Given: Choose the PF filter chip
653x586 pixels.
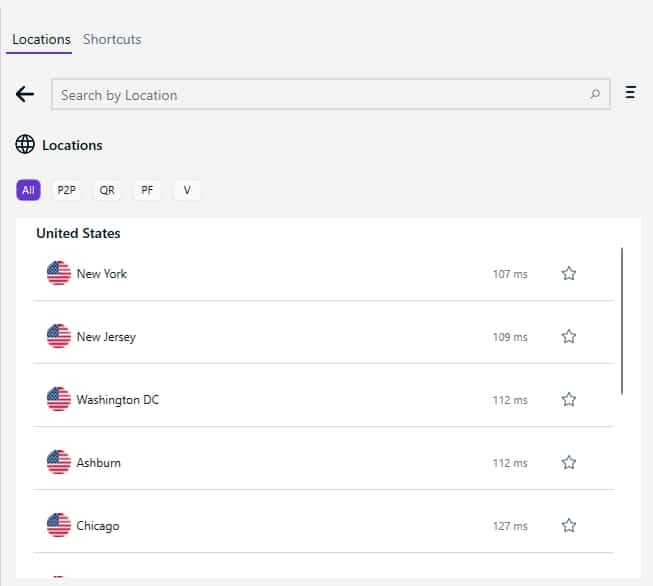Looking at the screenshot, I should (147, 190).
